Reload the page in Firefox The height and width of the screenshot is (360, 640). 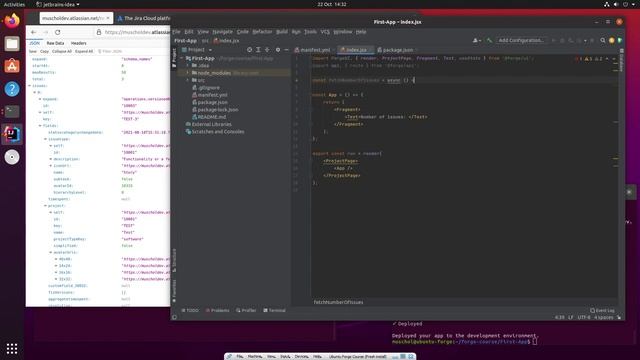pyautogui.click(x=58, y=32)
